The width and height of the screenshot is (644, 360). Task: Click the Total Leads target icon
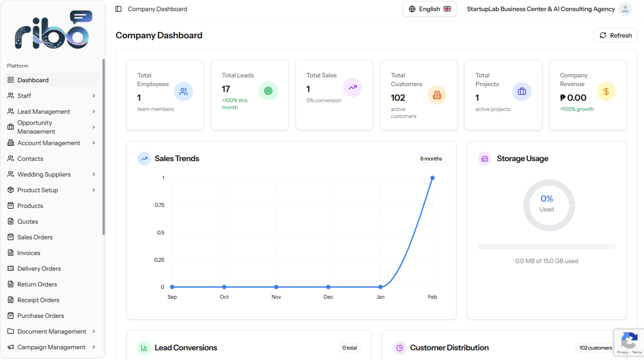click(268, 91)
